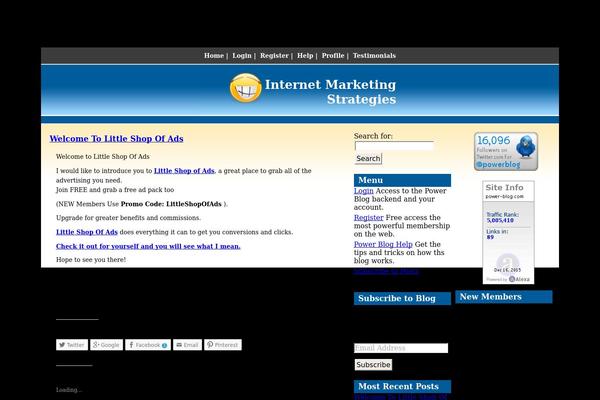Image resolution: width=600 pixels, height=400 pixels.
Task: Click Little Shop Of Ads link about conversions
Action: pyautogui.click(x=87, y=232)
